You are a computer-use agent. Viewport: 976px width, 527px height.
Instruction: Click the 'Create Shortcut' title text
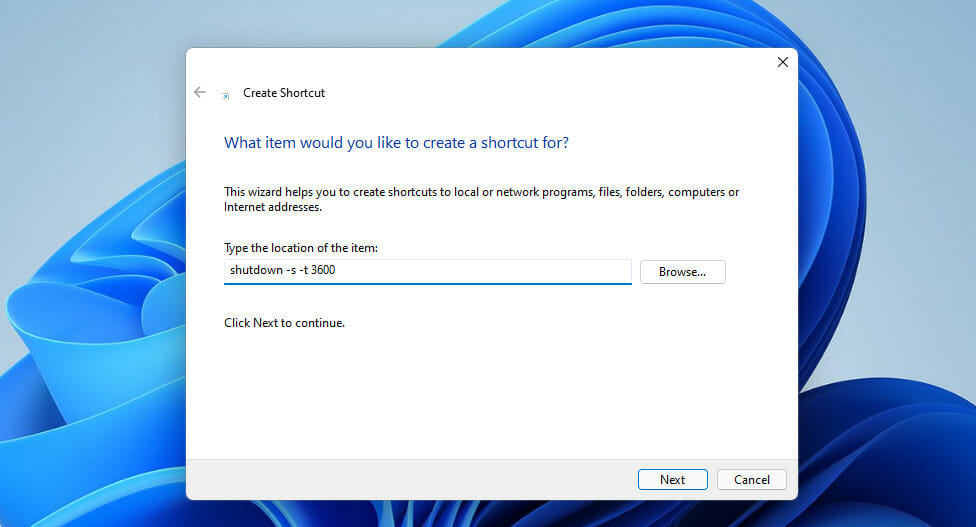point(284,93)
